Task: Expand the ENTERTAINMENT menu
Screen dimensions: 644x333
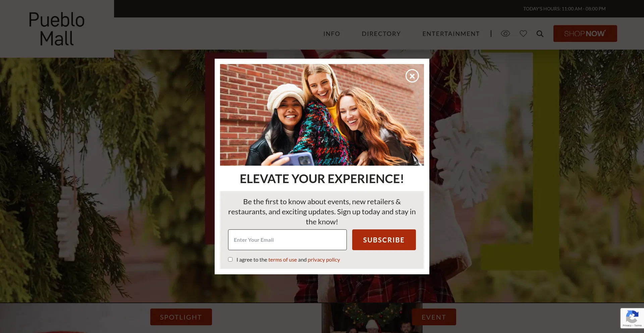Action: tap(451, 34)
